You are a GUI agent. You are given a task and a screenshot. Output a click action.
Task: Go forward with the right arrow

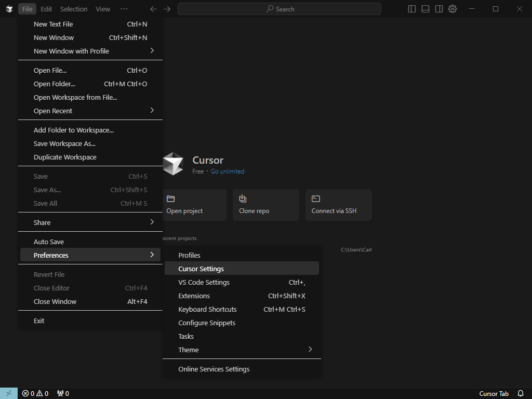167,9
